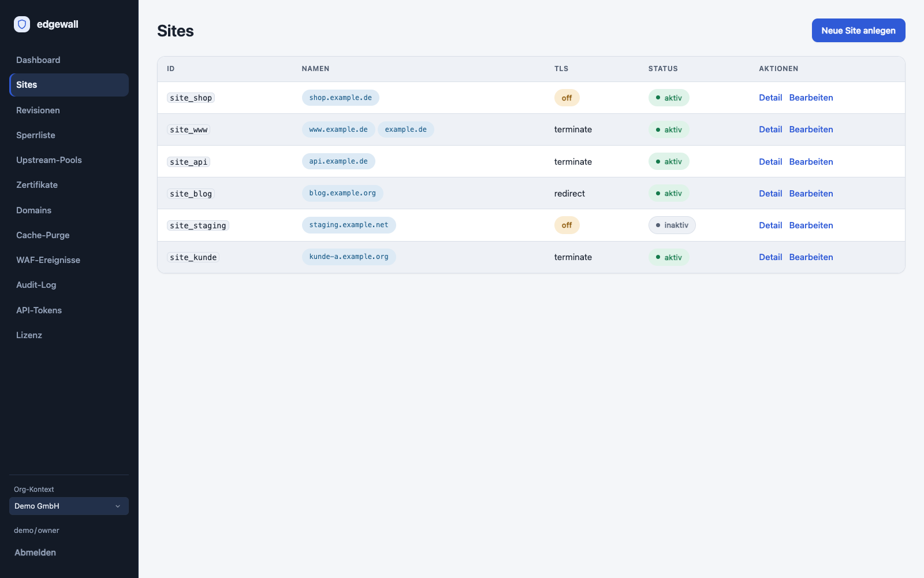
Task: Click the staging.example.net name chip
Action: click(x=349, y=225)
